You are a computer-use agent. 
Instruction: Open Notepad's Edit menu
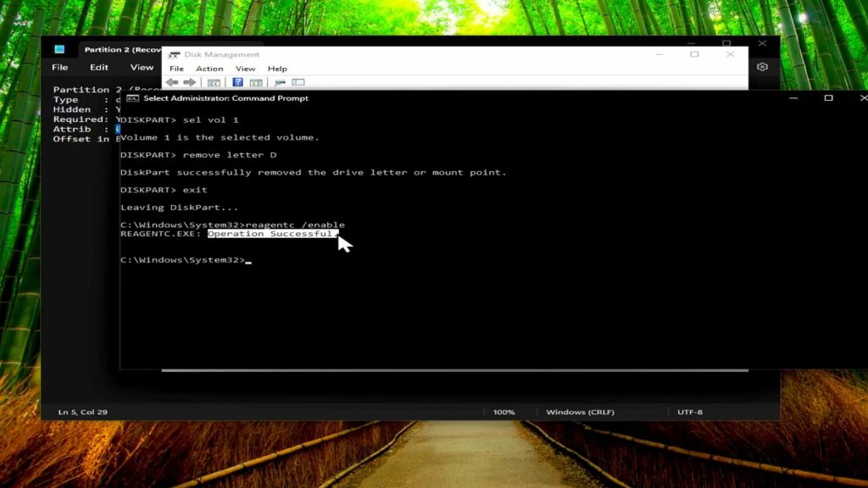[99, 67]
